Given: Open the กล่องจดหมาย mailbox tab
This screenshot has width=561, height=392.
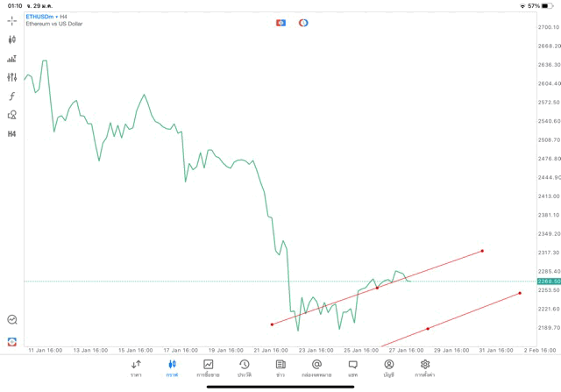Looking at the screenshot, I should tap(316, 367).
